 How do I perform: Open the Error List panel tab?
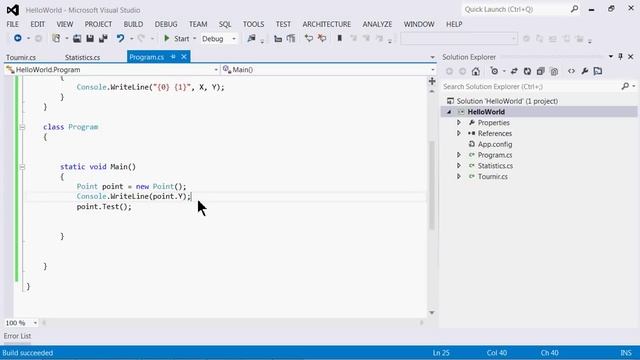pyautogui.click(x=17, y=336)
